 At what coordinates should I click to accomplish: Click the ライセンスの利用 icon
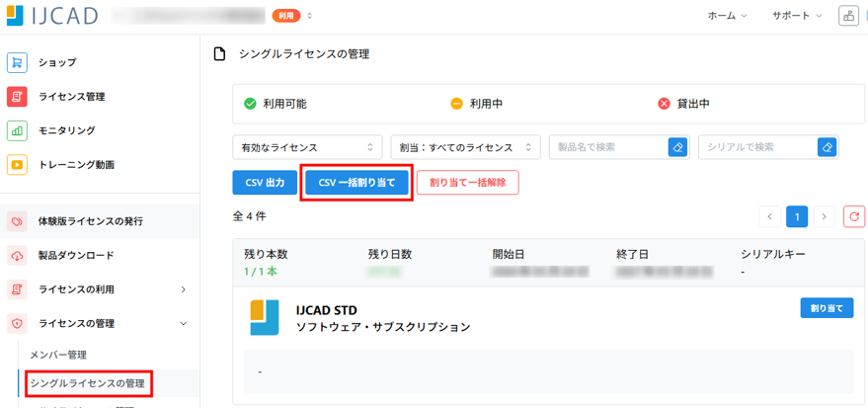point(17,289)
